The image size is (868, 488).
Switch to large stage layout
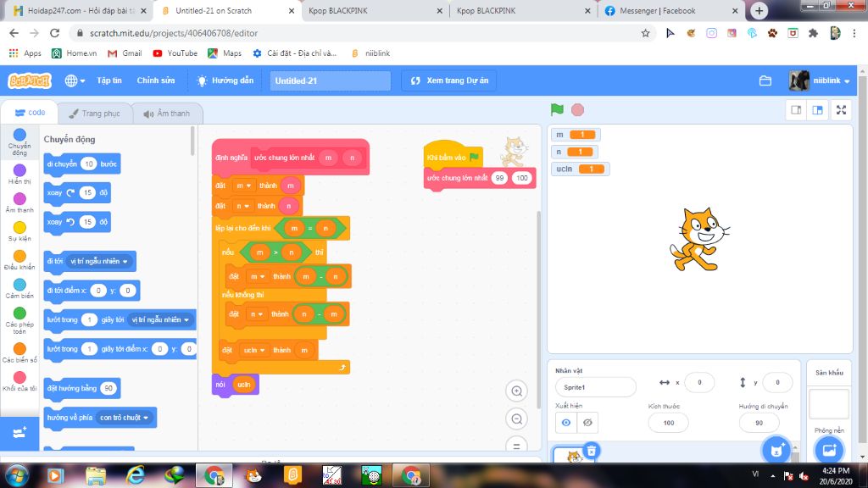point(818,110)
